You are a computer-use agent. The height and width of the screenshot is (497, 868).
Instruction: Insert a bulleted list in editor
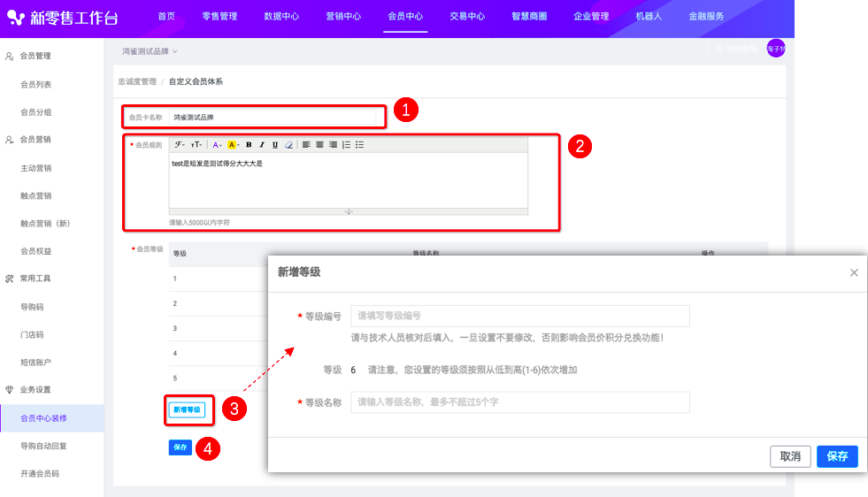click(360, 144)
